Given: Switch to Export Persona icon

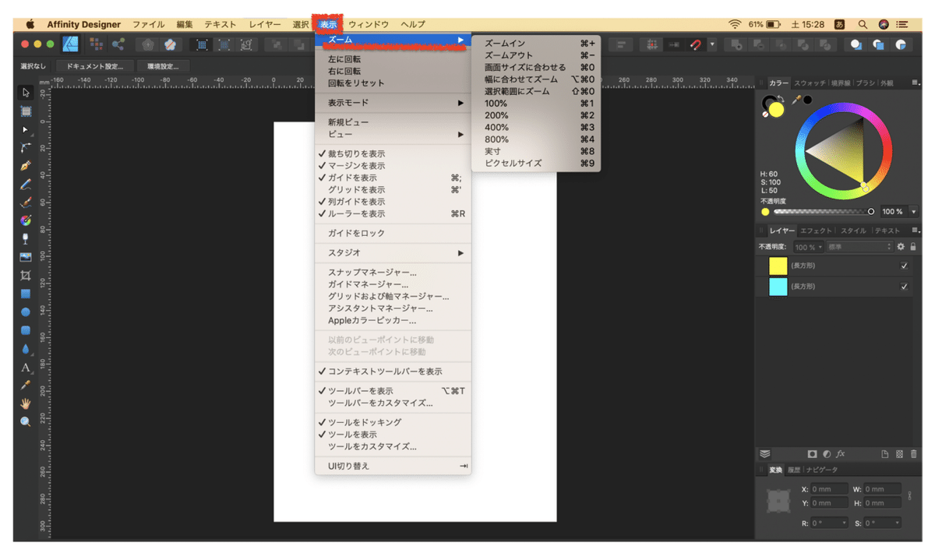Looking at the screenshot, I should 118,44.
